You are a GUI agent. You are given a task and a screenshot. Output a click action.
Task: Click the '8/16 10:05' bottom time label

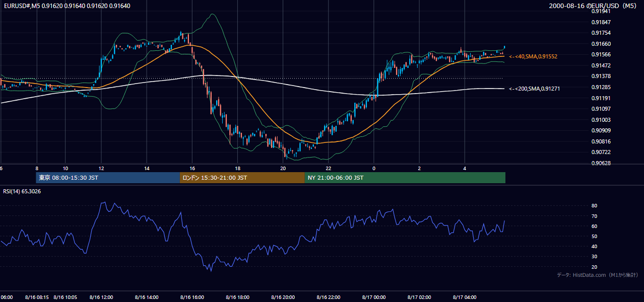66,297
